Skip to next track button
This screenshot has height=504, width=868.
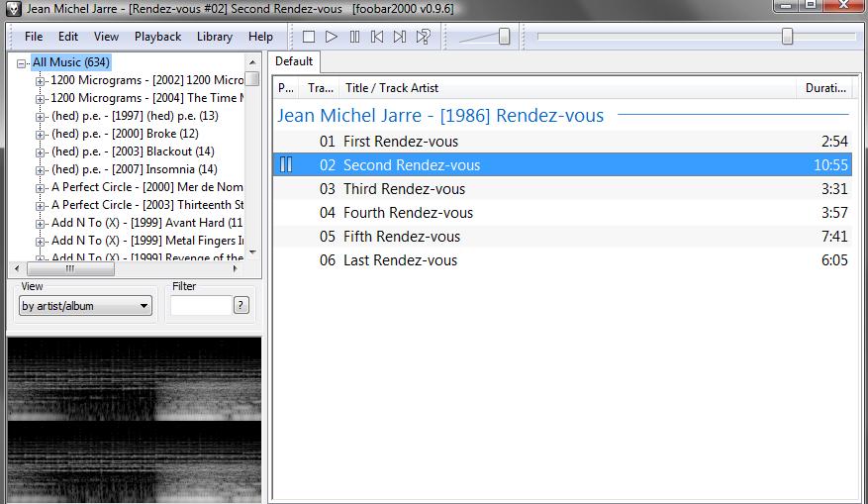(x=400, y=37)
